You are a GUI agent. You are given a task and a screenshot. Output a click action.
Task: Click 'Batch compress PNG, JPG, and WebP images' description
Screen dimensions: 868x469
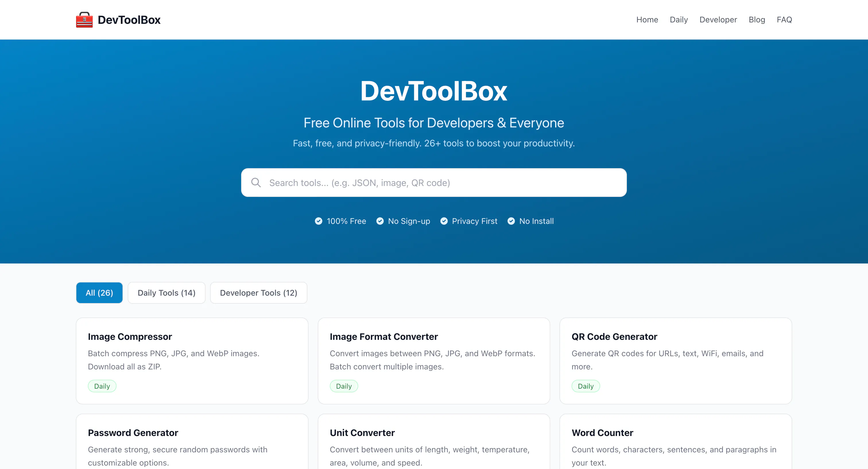click(174, 360)
